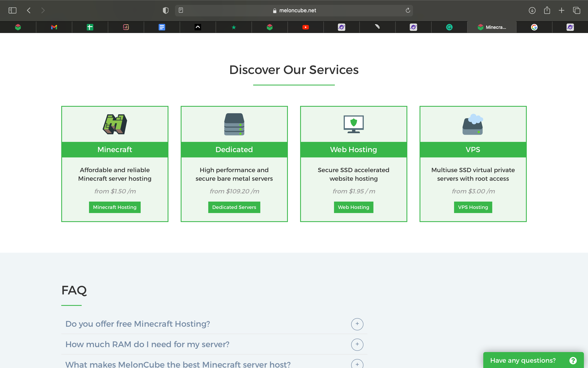
Task: Select the active Minecra... tab
Action: [492, 27]
